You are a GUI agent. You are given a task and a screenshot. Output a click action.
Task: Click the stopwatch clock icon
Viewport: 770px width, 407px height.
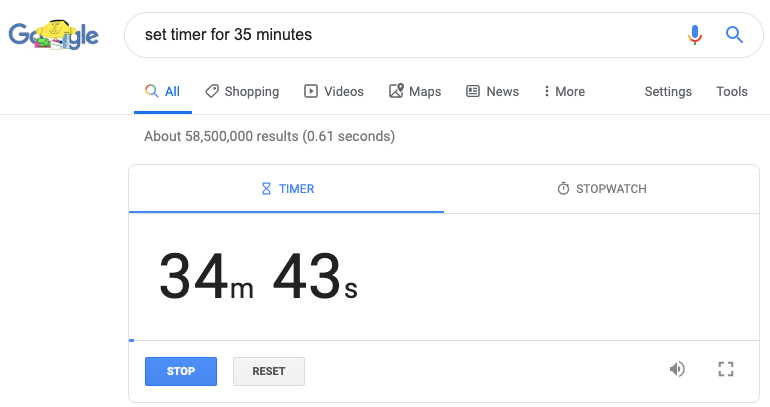(x=563, y=189)
